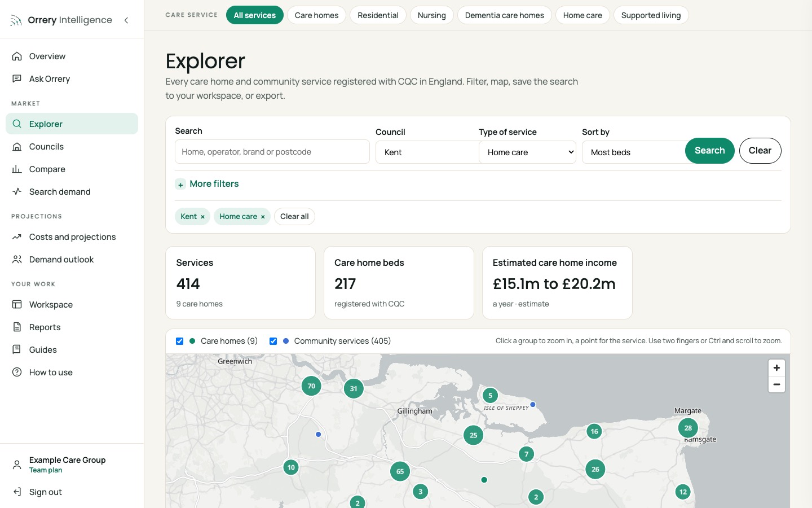Click the Ask Orrery chat icon
The image size is (812, 508).
[x=17, y=79]
